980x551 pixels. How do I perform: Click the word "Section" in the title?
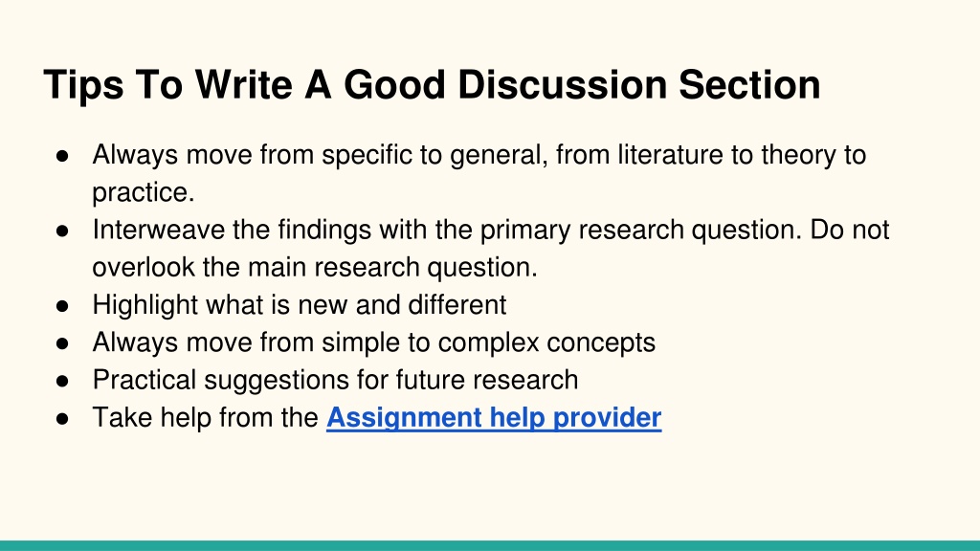coord(749,84)
